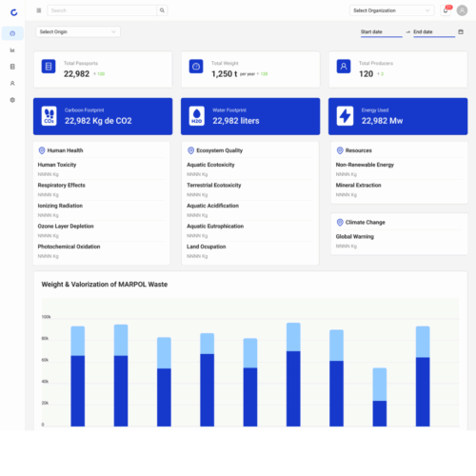Select the Carbon Footprint card
476x476 pixels.
coord(103,116)
